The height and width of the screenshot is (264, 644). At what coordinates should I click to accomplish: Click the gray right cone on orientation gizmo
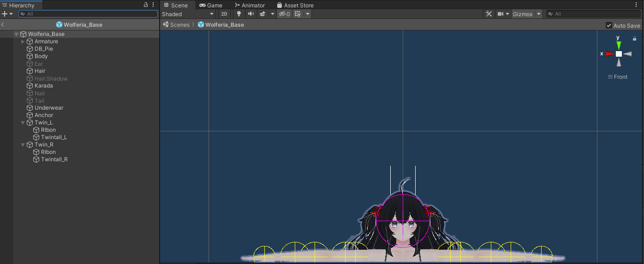[627, 54]
